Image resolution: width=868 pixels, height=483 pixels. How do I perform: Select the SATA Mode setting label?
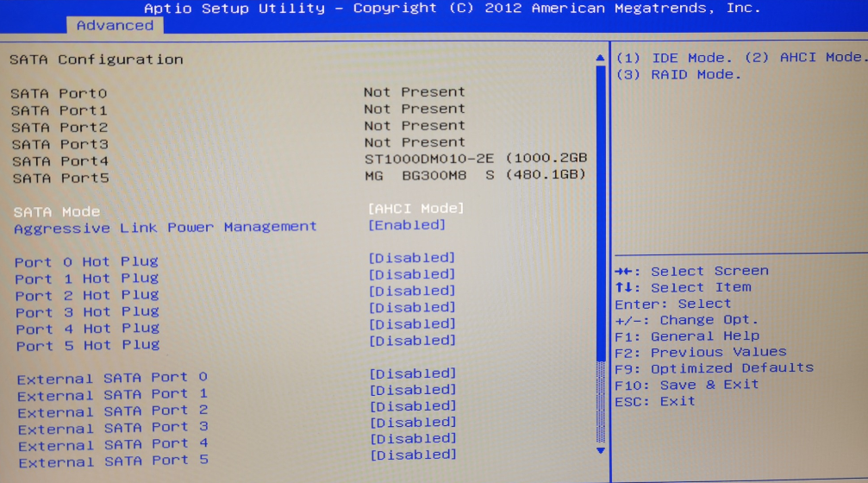(57, 211)
